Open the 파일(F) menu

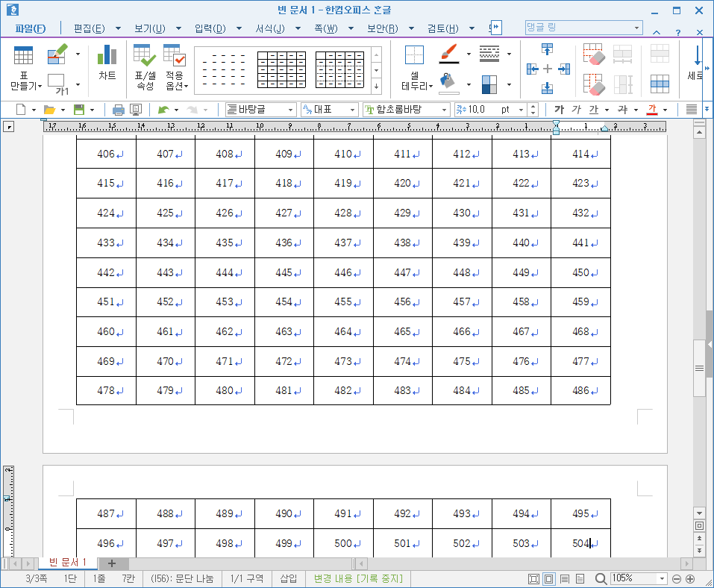point(30,28)
